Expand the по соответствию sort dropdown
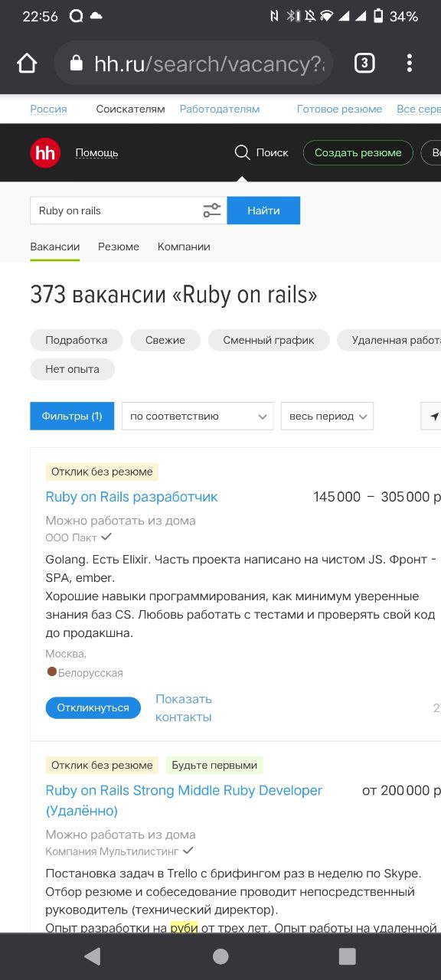Image resolution: width=441 pixels, height=980 pixels. [198, 416]
